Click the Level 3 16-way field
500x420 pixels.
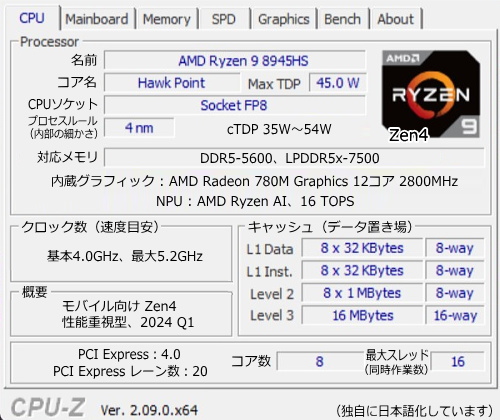[455, 315]
